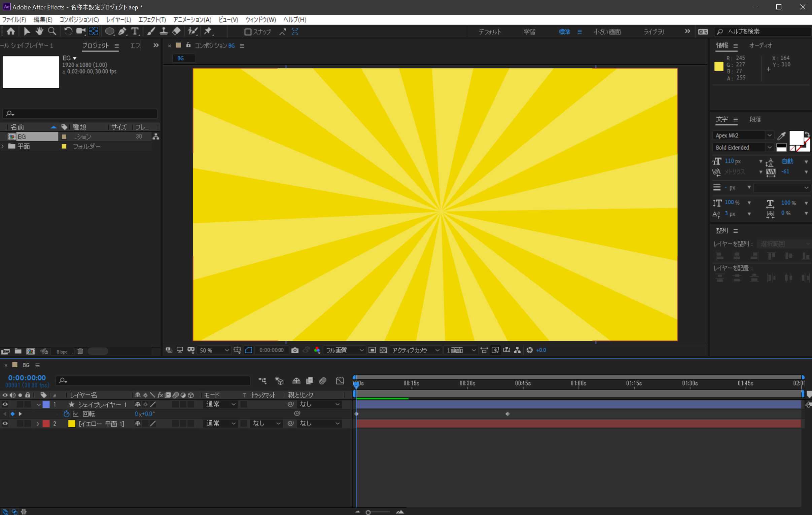Take a snapshot with the camera icon
The width and height of the screenshot is (812, 515).
295,350
